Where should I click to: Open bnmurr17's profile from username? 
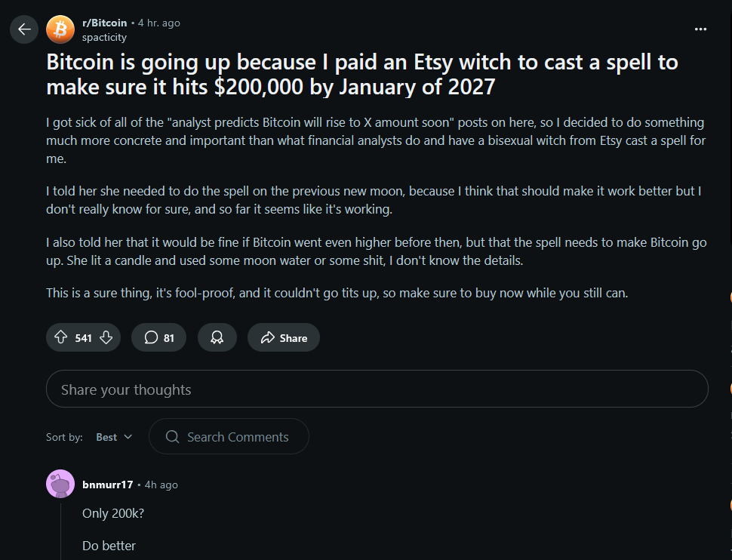coord(107,485)
